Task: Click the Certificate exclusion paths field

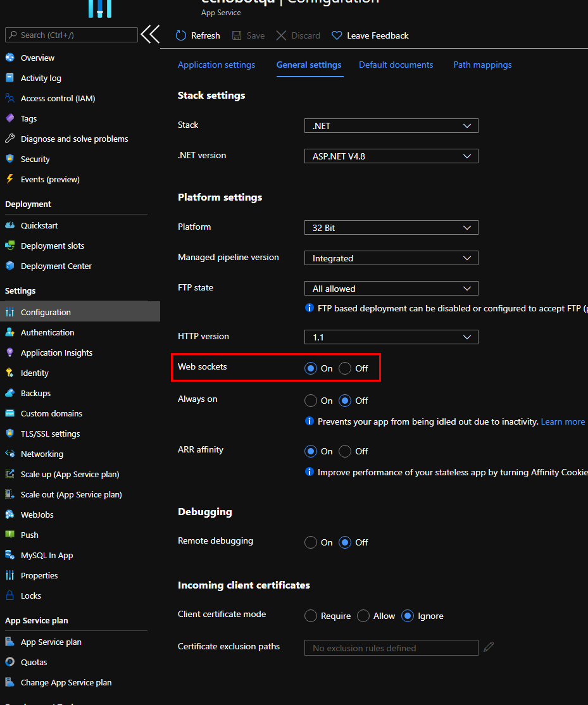Action: click(391, 647)
